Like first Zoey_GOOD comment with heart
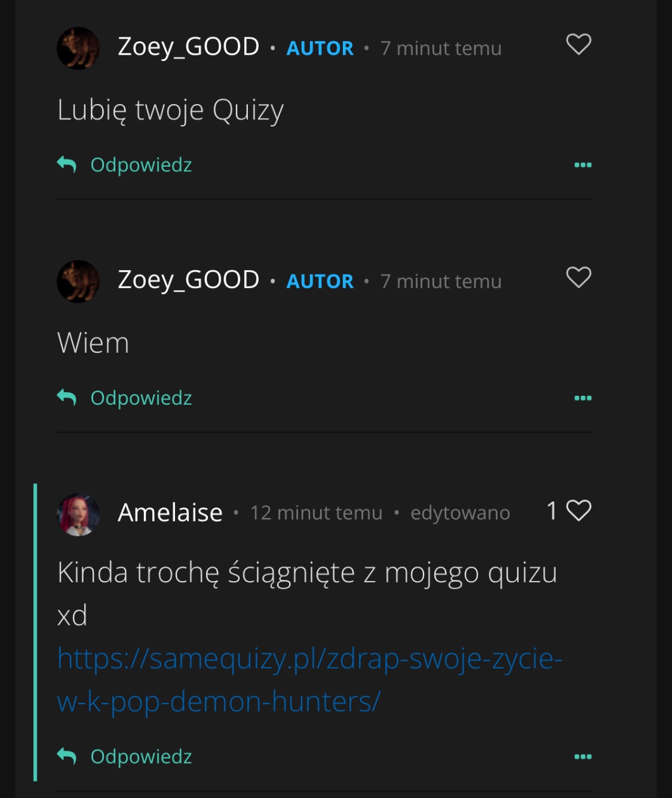The width and height of the screenshot is (672, 798). 578,45
